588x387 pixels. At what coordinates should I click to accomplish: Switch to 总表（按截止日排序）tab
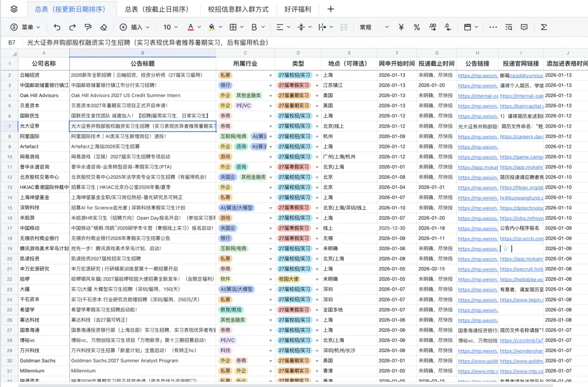click(157, 9)
